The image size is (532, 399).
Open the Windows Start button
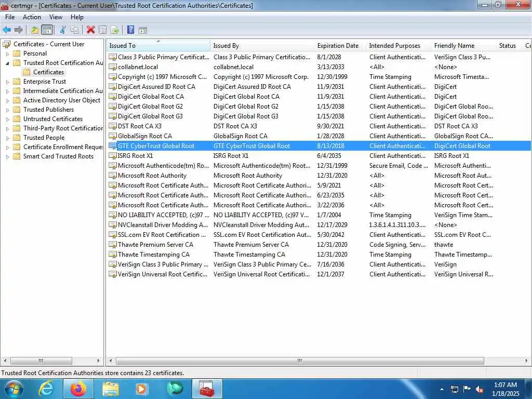pyautogui.click(x=14, y=389)
